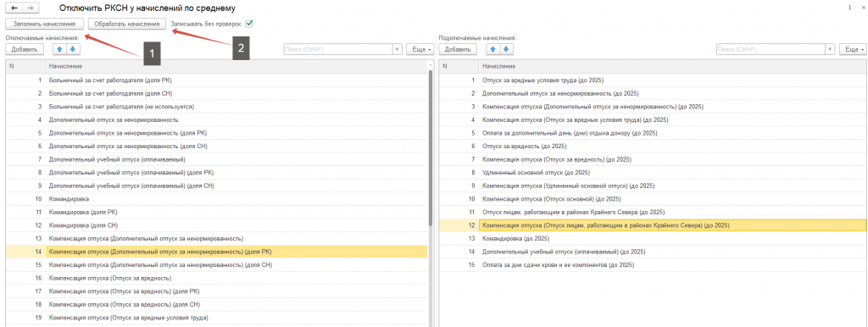Select row Больничный за счет работодателя (не используется)
The height and width of the screenshot is (327, 868).
pos(217,107)
